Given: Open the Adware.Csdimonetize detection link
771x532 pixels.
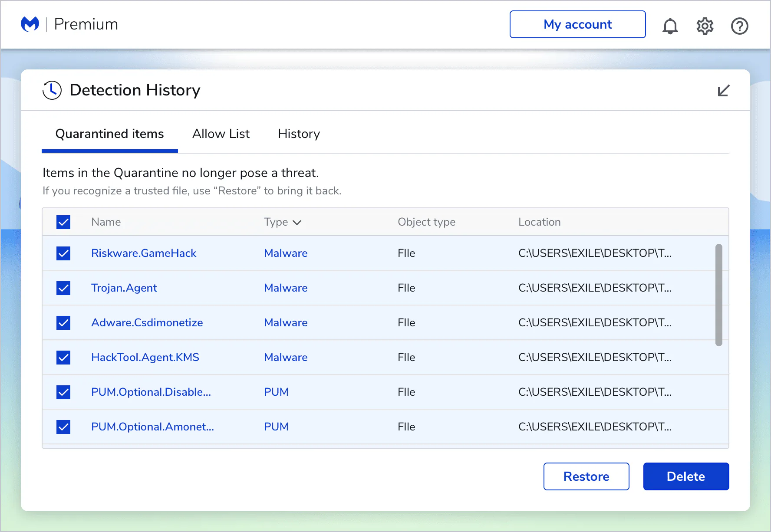Looking at the screenshot, I should [x=147, y=323].
